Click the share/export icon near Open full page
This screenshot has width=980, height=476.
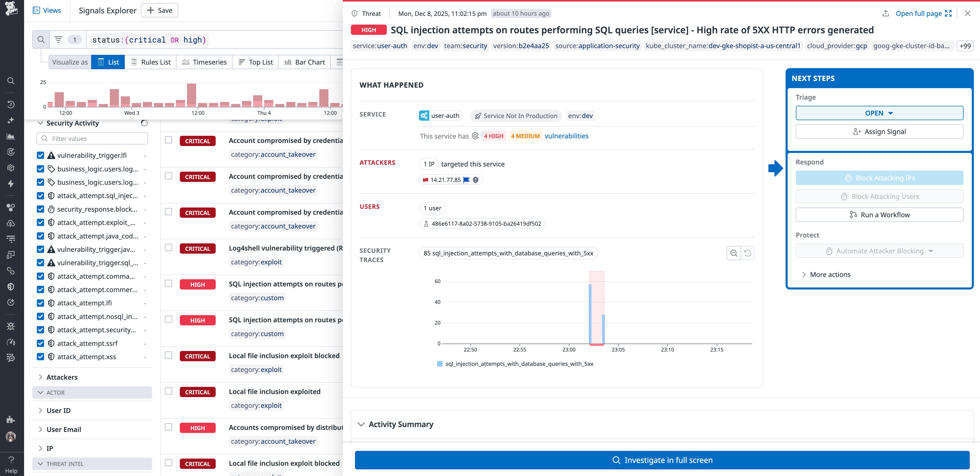point(886,13)
